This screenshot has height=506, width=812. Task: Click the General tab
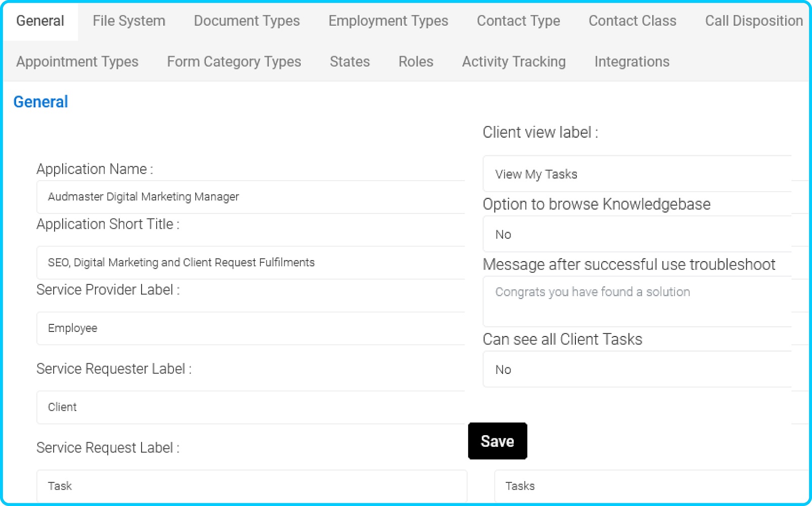point(40,21)
